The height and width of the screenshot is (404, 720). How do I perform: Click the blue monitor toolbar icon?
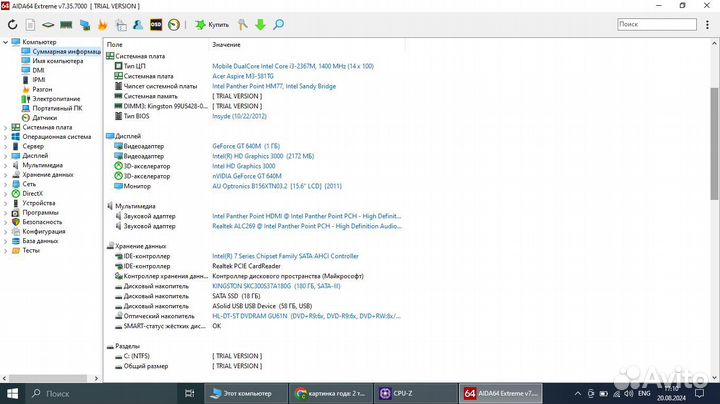pos(85,25)
